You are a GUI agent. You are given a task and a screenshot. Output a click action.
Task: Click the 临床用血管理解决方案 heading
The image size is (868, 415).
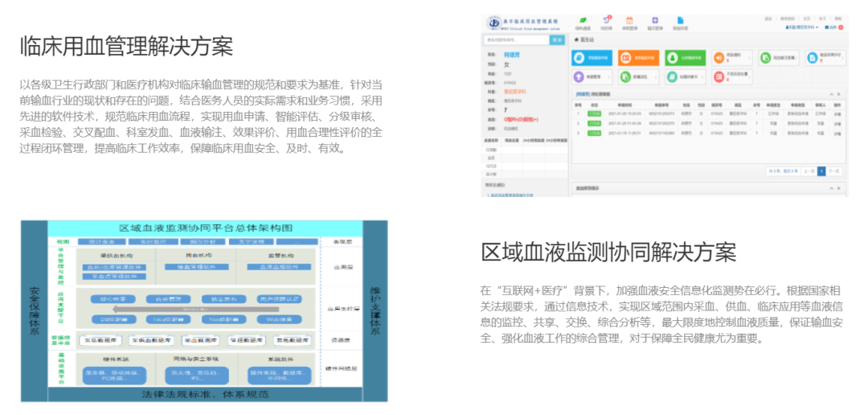pyautogui.click(x=127, y=46)
